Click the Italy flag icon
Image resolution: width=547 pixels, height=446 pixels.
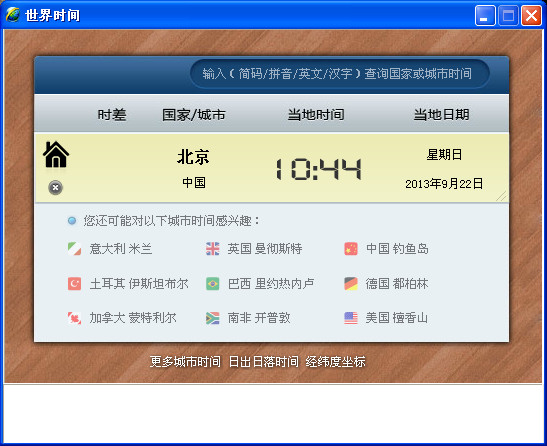click(74, 249)
